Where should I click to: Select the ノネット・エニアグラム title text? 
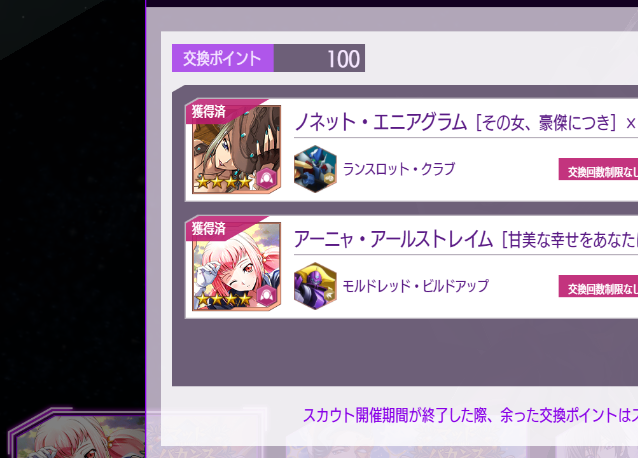coord(380,122)
